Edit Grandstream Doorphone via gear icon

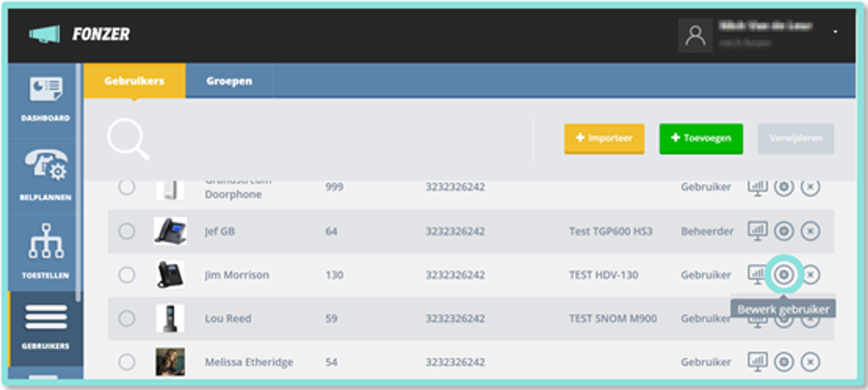point(783,187)
